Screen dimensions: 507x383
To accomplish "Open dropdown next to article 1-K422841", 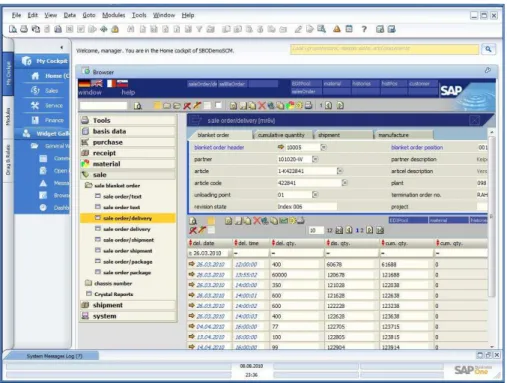I will [340, 171].
